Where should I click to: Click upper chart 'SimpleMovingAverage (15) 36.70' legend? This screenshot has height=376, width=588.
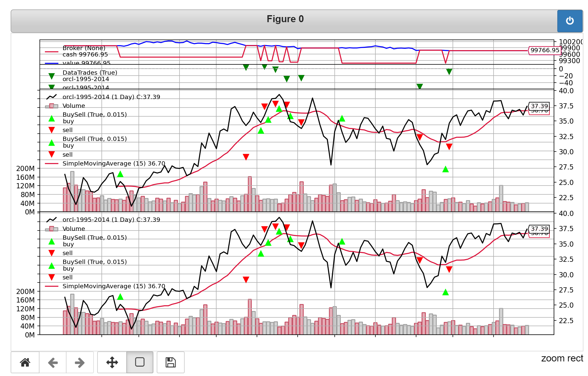coord(114,163)
